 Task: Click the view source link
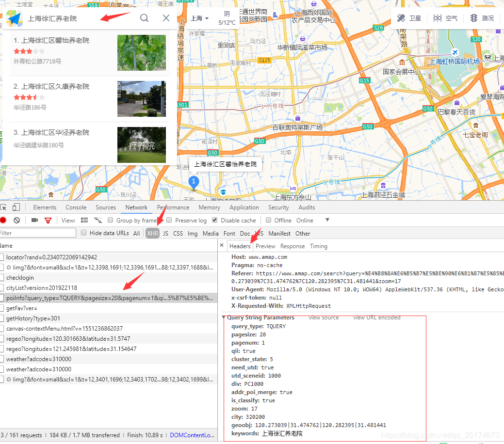coord(324,317)
